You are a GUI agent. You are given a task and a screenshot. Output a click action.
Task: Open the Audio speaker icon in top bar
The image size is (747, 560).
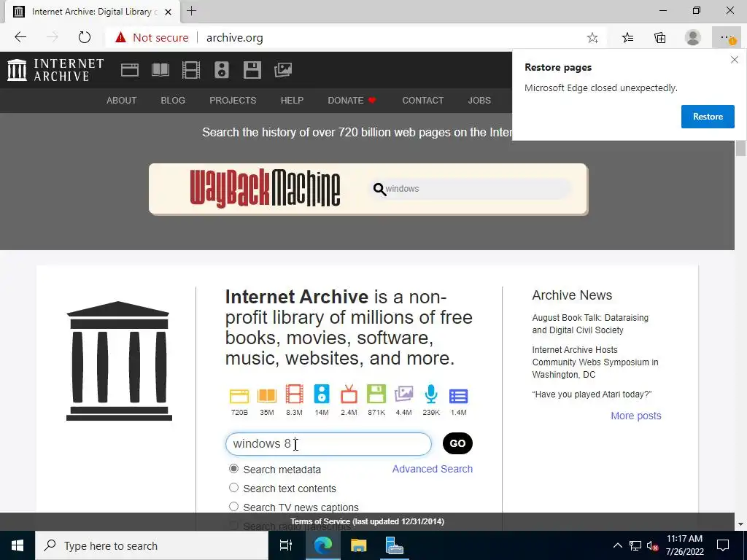[x=222, y=70]
